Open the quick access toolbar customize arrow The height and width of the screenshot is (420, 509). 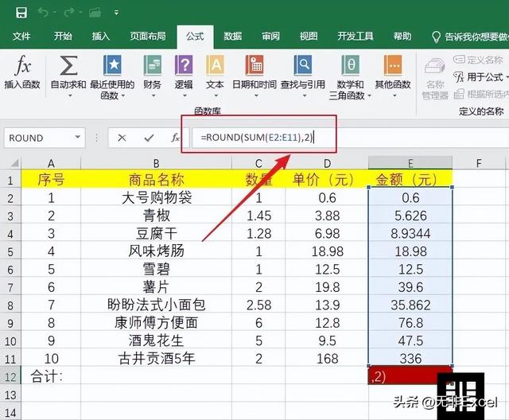click(116, 13)
